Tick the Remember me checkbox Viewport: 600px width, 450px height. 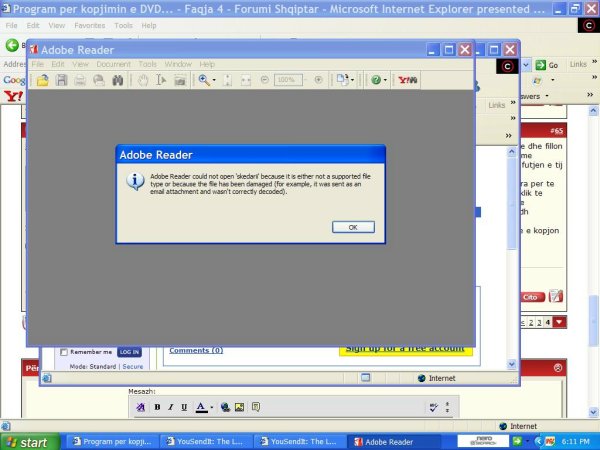click(x=64, y=352)
